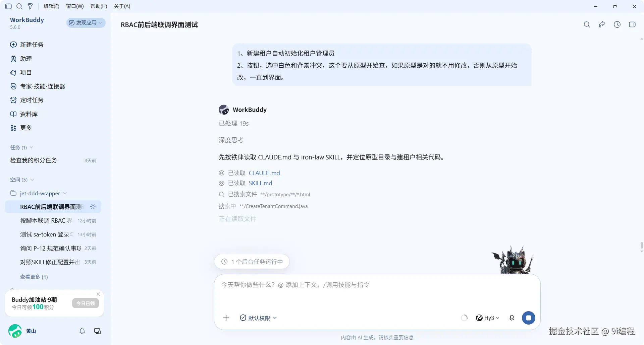Search within the conversation using header magnifier
The height and width of the screenshot is (345, 644).
tap(587, 24)
